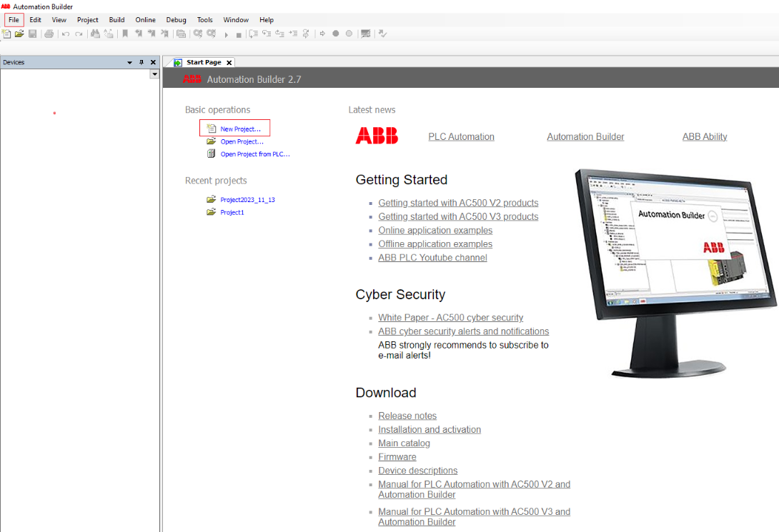The image size is (779, 532).
Task: Click the Find binoculars icon
Action: tap(95, 34)
